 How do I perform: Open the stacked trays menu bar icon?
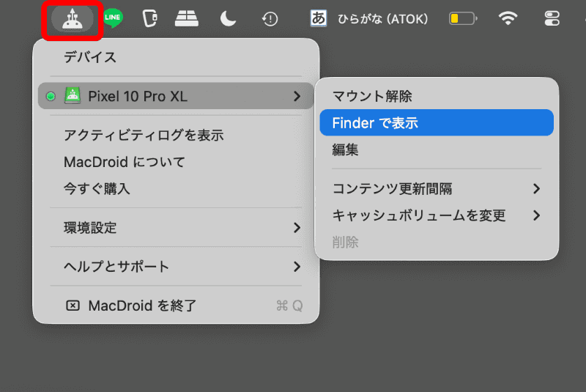pyautogui.click(x=187, y=19)
